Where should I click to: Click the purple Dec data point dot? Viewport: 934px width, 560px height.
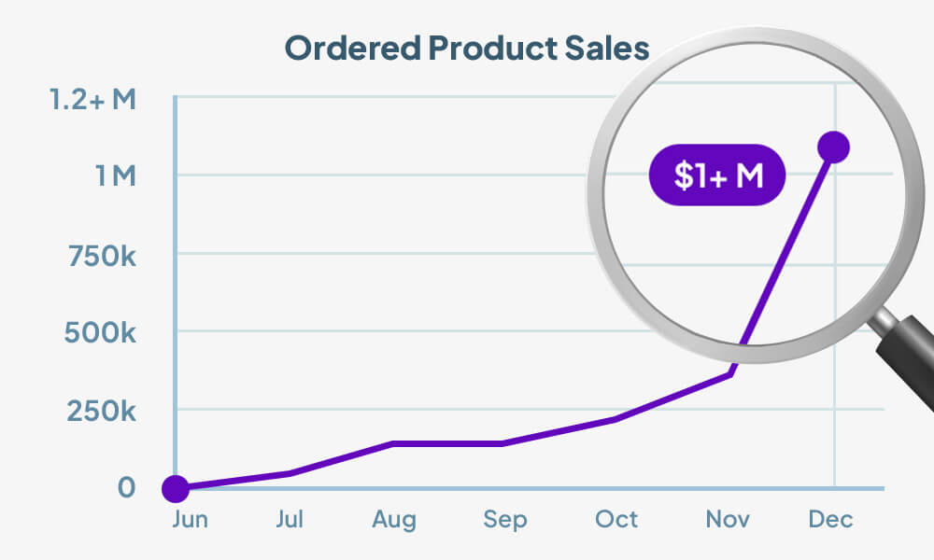click(x=832, y=147)
